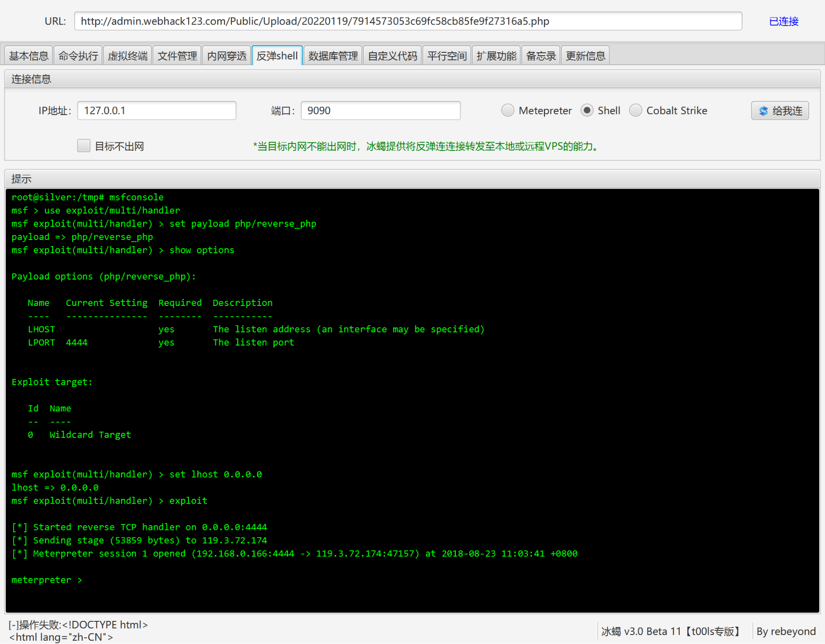Focus the 端口 port input field
Image resolution: width=825 pixels, height=644 pixels.
(380, 111)
